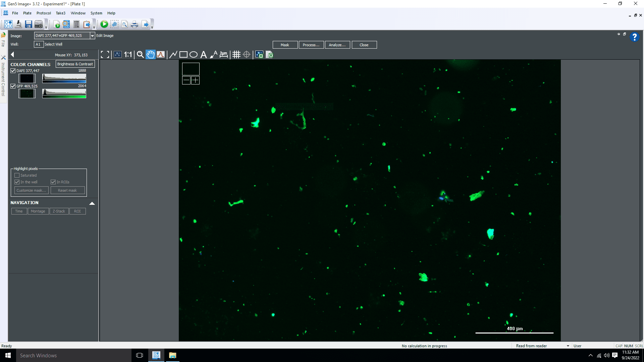Viewport: 644px width, 362px height.
Task: Click the DAPI channel histogram bar
Action: click(64, 78)
